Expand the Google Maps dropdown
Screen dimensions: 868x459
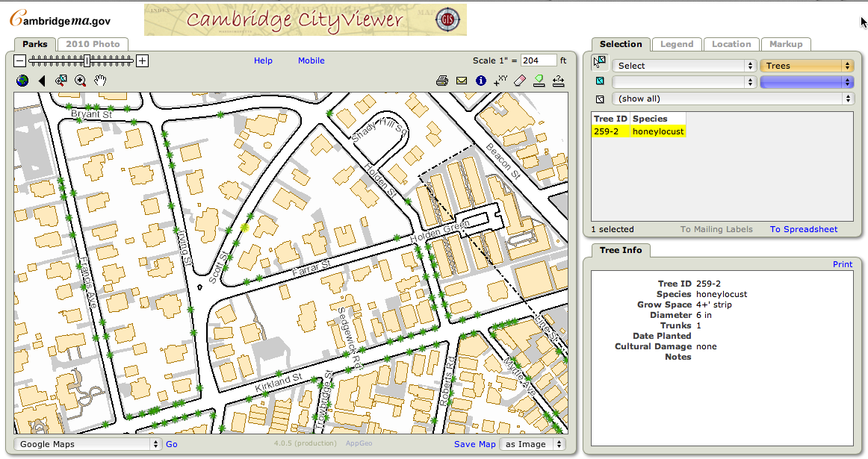[88, 444]
